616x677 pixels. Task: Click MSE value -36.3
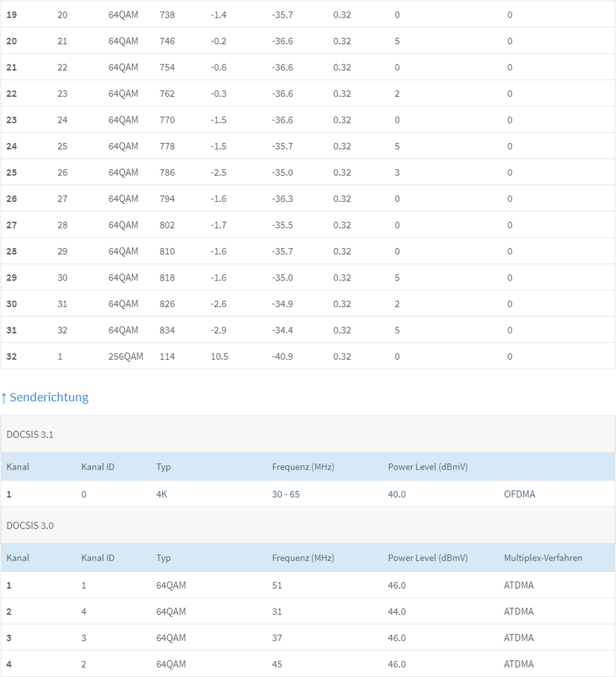pyautogui.click(x=283, y=199)
